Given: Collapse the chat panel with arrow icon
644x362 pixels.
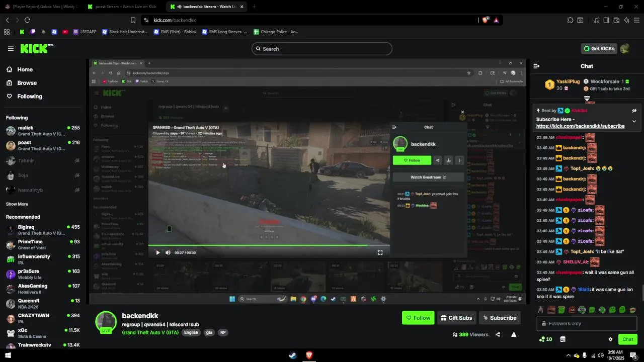Looking at the screenshot, I should coord(536,66).
